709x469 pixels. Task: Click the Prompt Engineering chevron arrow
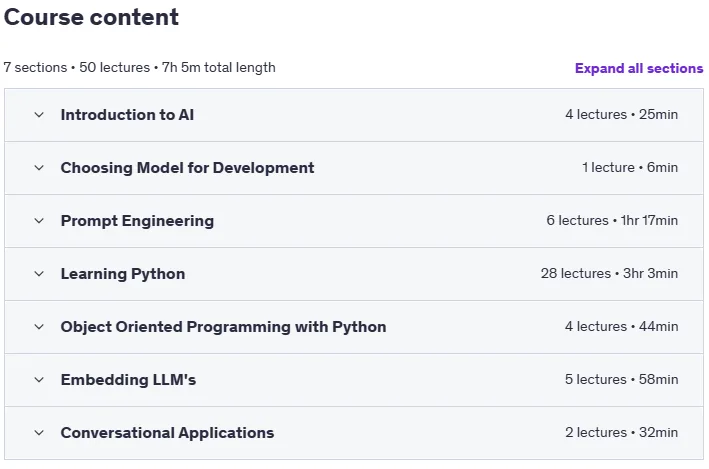pyautogui.click(x=39, y=221)
